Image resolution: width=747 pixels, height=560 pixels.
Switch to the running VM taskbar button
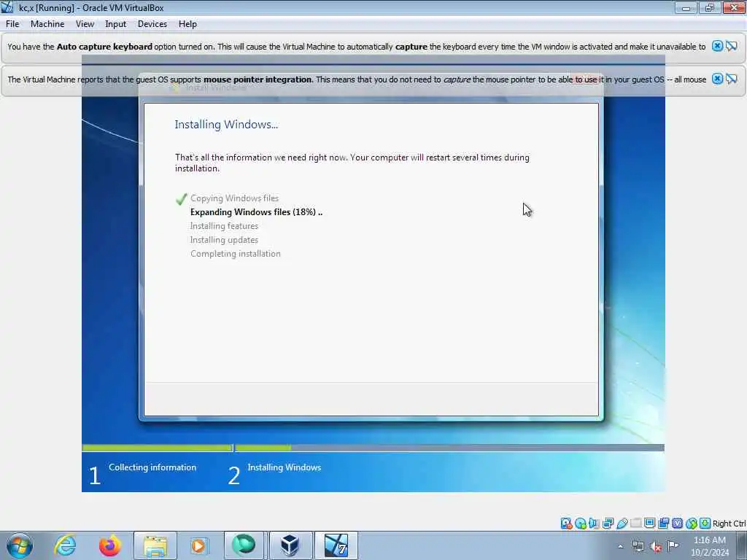coord(336,545)
